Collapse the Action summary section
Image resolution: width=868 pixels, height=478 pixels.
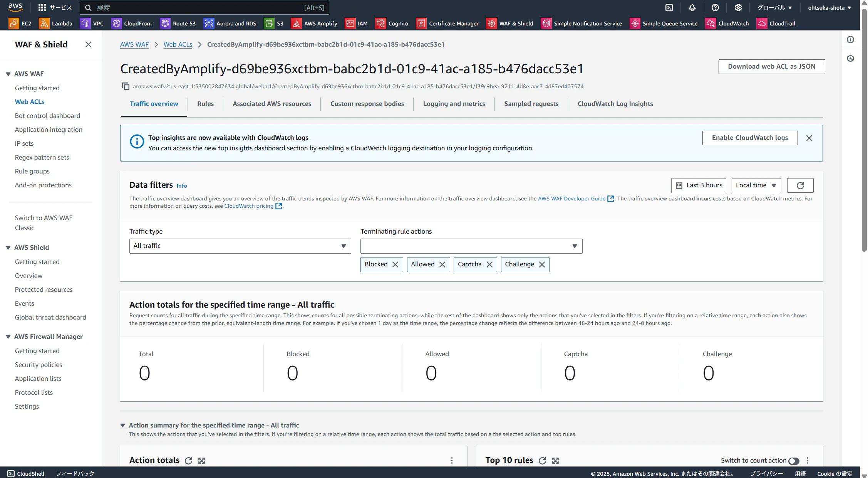click(x=122, y=426)
